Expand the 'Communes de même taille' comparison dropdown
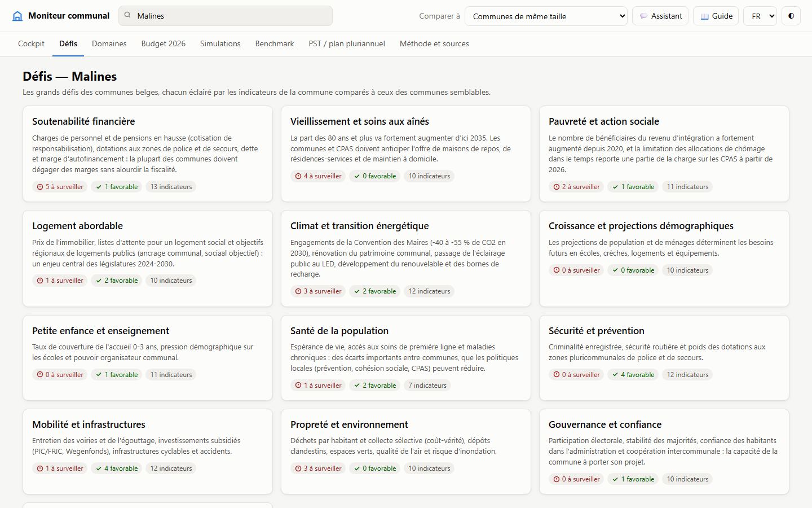 (x=546, y=16)
